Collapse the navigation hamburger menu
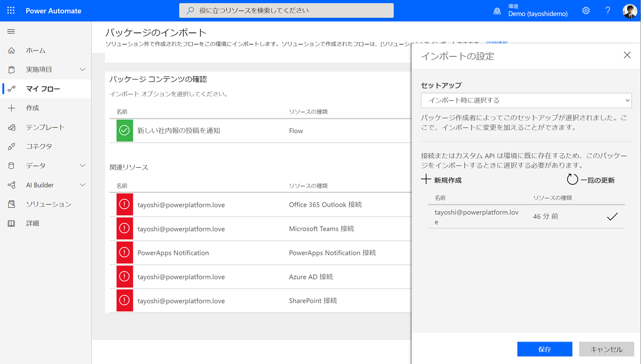This screenshot has width=641, height=364. point(11,31)
